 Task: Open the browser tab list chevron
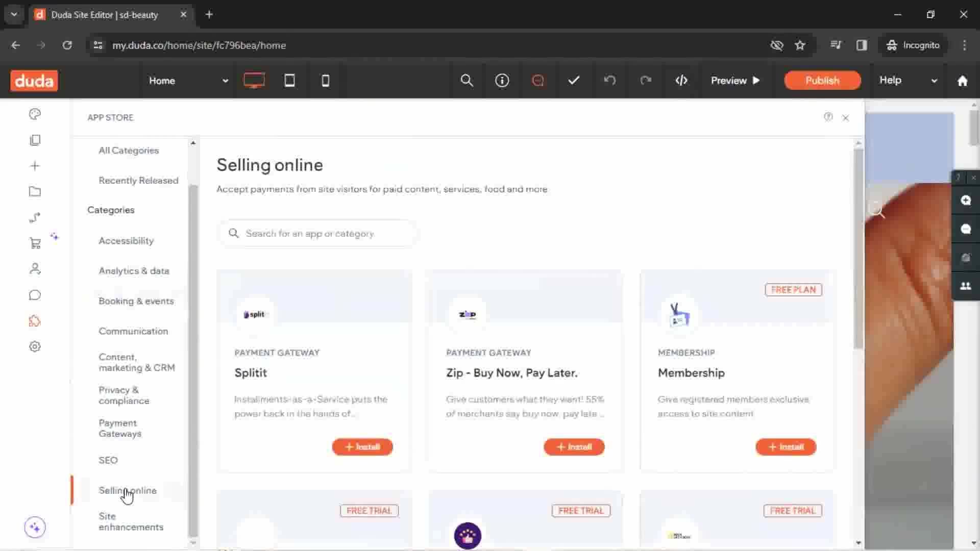coord(14,14)
